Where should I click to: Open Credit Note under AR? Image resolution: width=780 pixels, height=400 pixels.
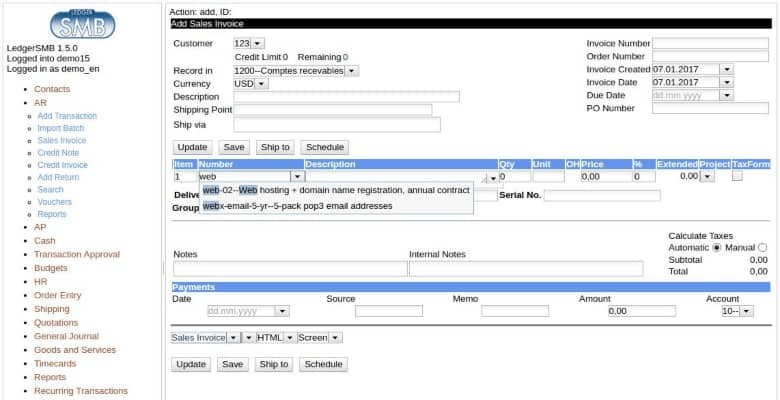58,153
